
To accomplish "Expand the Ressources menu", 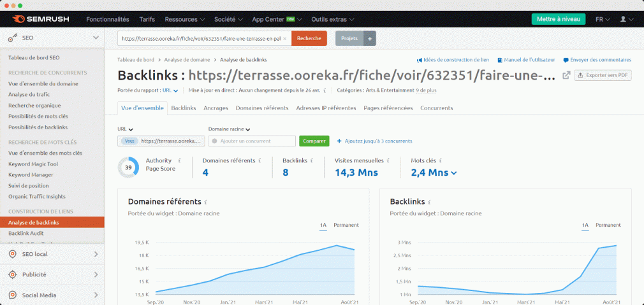I will pos(185,19).
